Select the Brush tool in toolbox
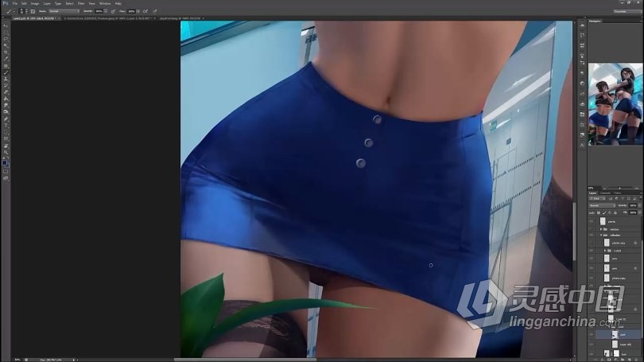 click(6, 72)
